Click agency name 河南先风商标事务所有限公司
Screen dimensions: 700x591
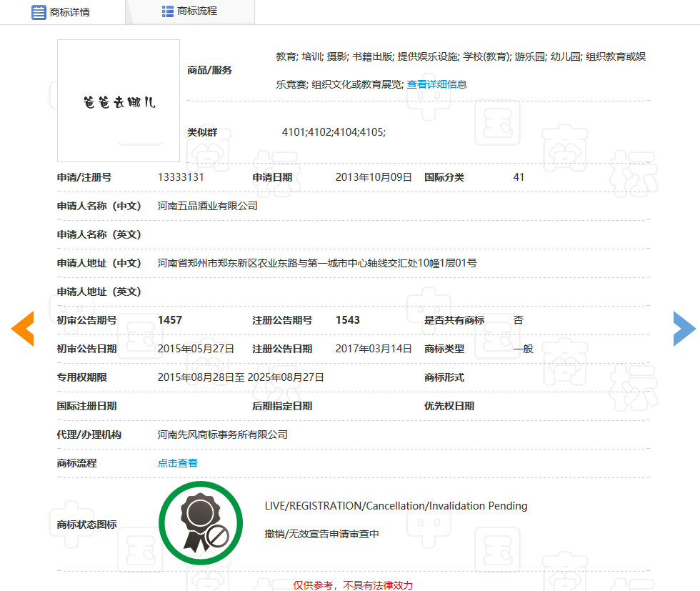[222, 434]
